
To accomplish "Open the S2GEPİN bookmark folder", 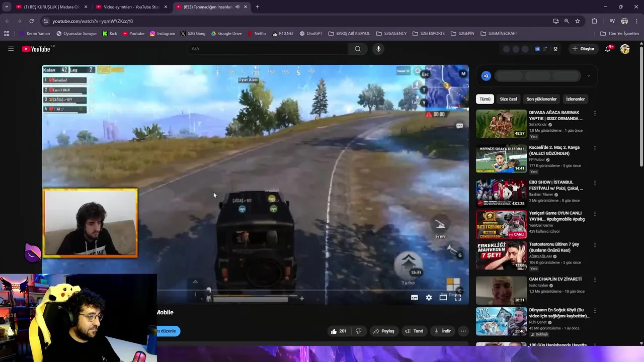I will click(462, 33).
